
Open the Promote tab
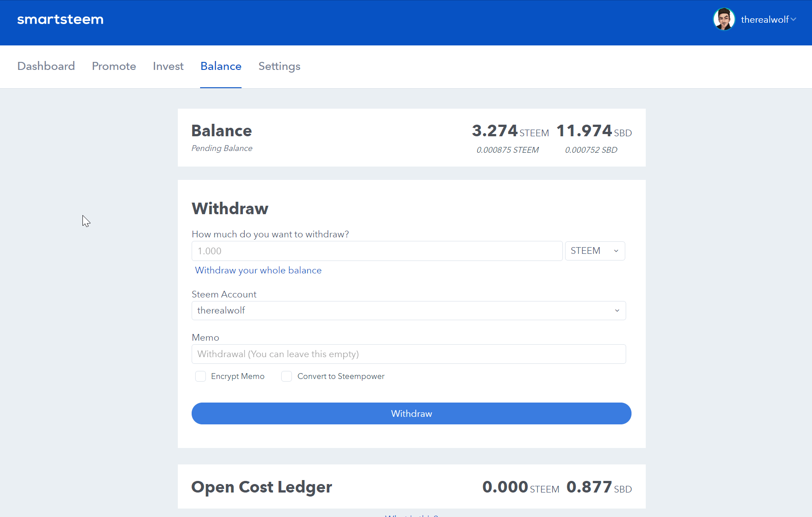114,66
